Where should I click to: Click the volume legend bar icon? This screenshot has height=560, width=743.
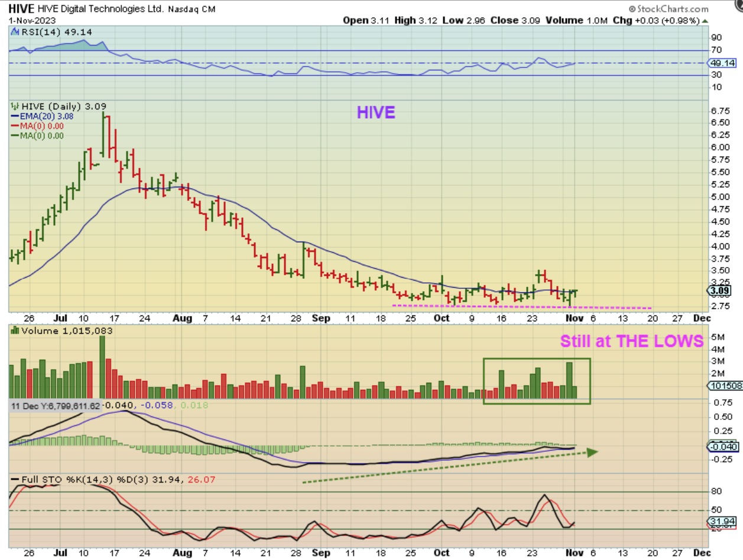(x=15, y=331)
